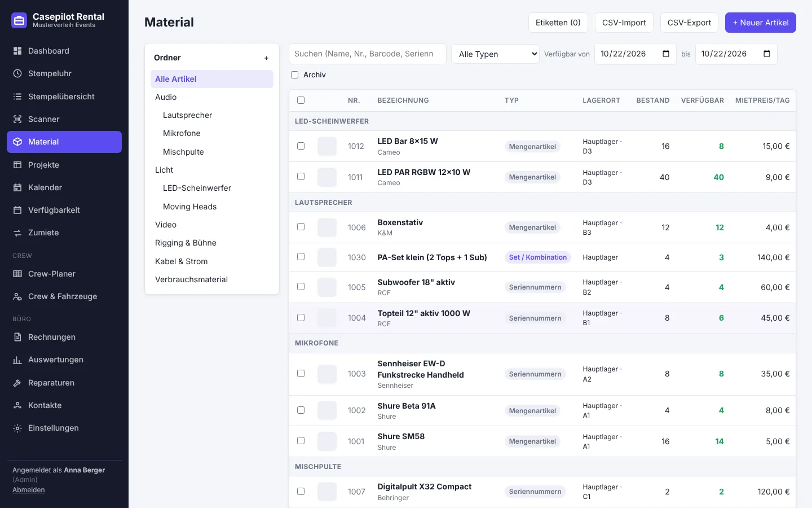Toggle select-all checkbox in table header
The height and width of the screenshot is (508, 812).
coord(301,100)
